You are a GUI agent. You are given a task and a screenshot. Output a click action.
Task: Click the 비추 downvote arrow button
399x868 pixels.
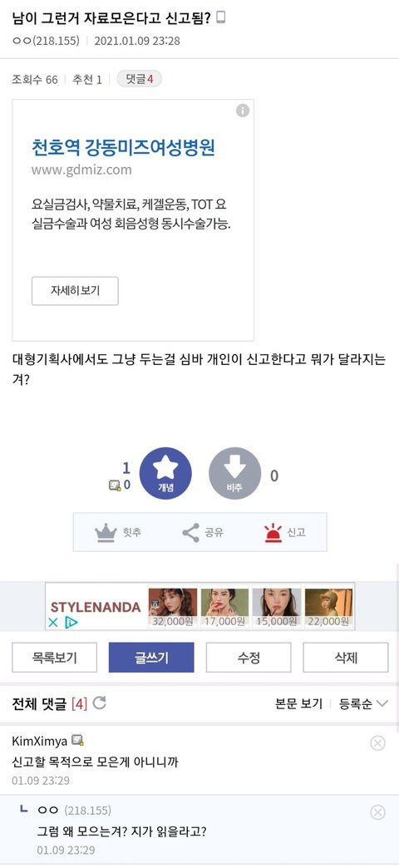[234, 474]
